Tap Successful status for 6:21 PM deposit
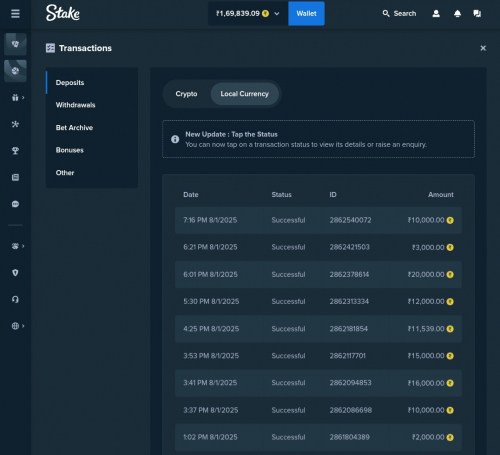Image resolution: width=500 pixels, height=455 pixels. pos(288,247)
